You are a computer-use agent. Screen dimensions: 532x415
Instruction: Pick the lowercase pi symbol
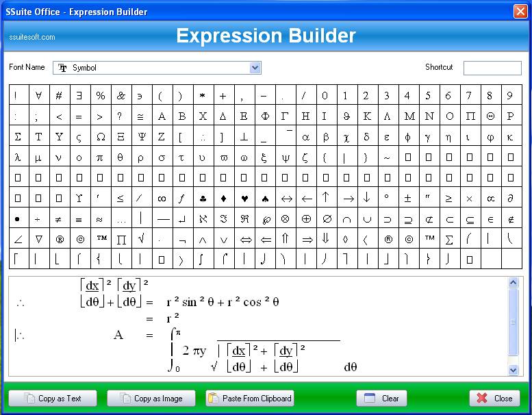coord(100,158)
